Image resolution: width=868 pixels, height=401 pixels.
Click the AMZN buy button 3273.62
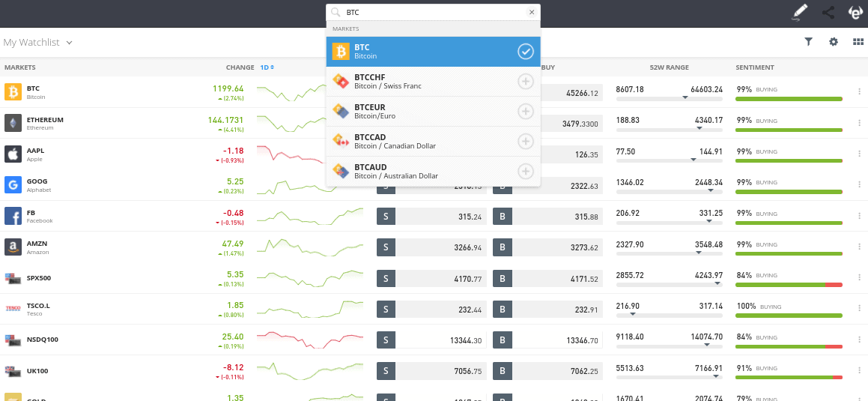coord(548,247)
